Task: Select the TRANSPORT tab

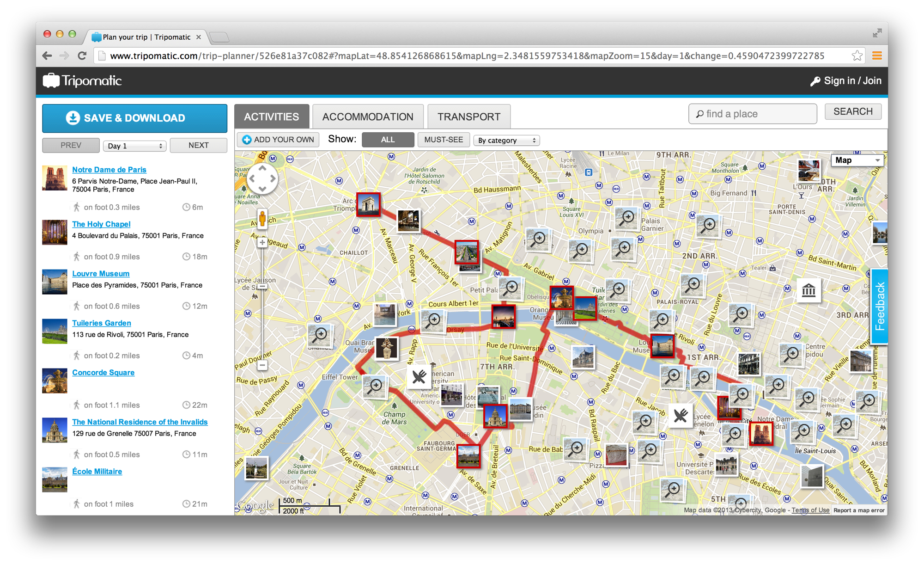Action: [469, 117]
